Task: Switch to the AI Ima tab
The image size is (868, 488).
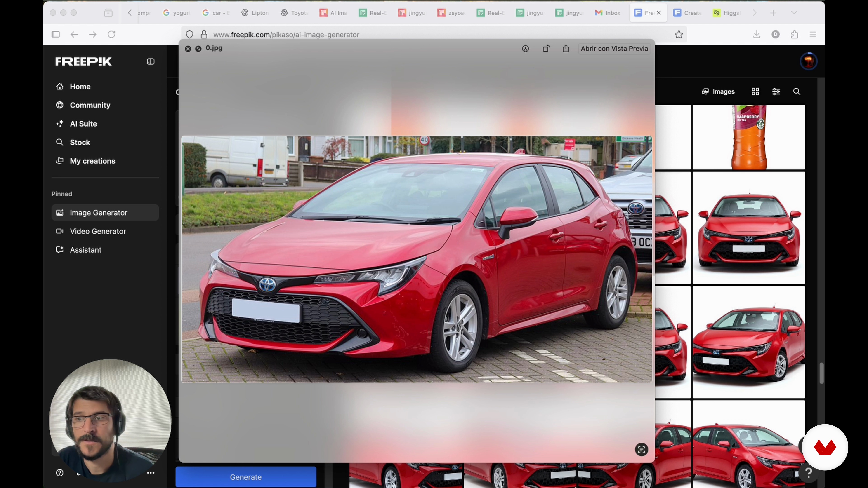Action: pyautogui.click(x=334, y=13)
